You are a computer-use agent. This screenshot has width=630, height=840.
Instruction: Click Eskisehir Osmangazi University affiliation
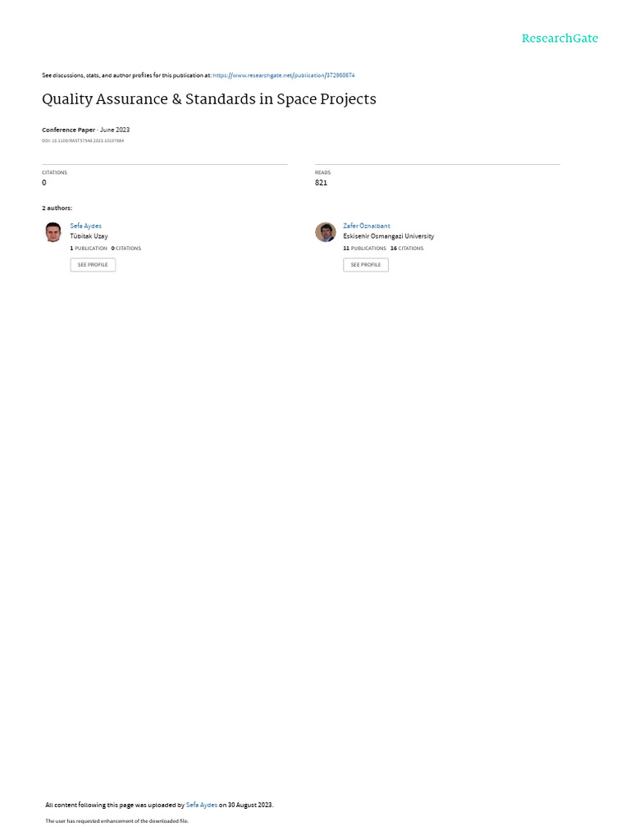point(388,236)
